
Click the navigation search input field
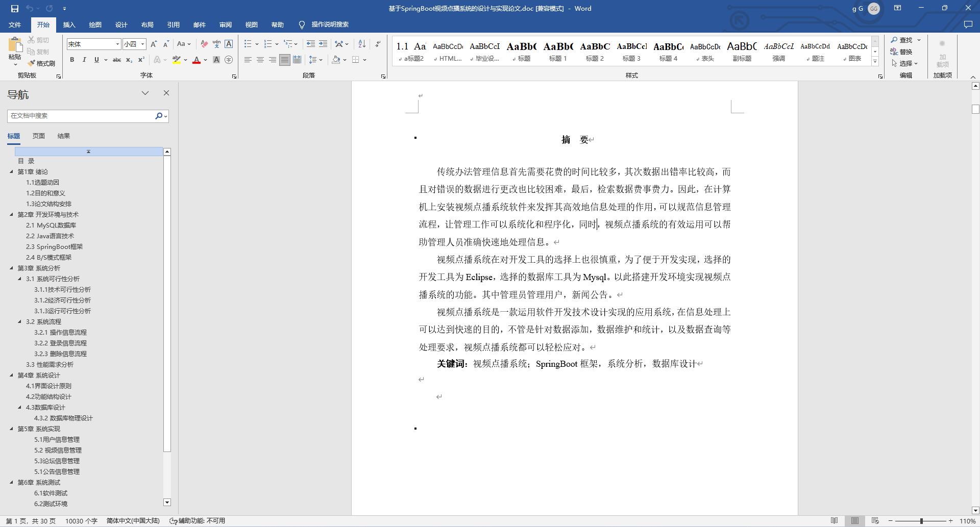[82, 116]
